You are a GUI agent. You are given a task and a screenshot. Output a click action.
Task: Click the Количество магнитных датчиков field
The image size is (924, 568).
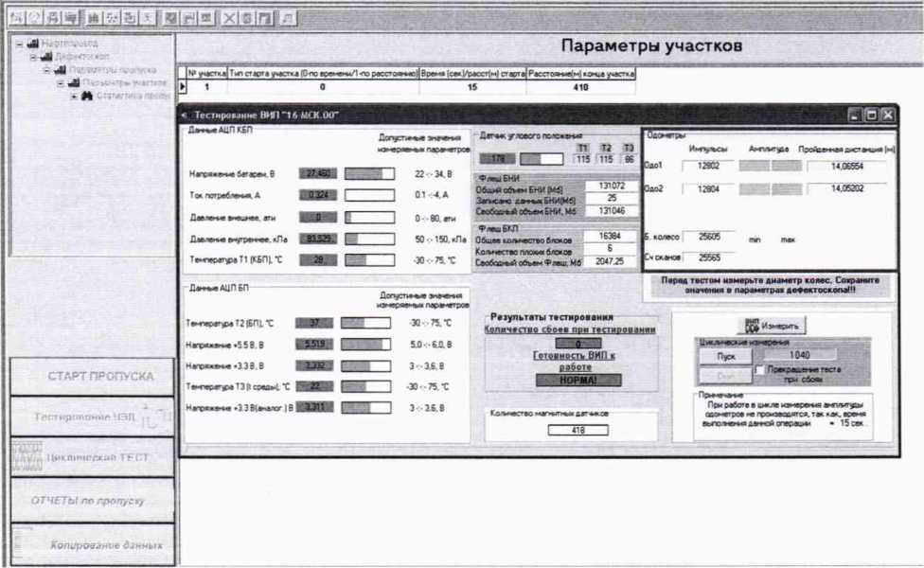point(577,431)
